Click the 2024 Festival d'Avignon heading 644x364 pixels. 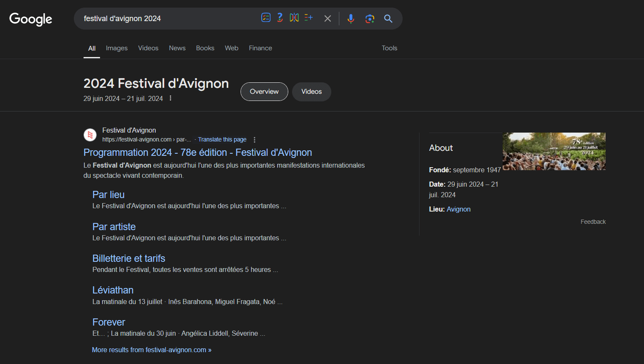[x=156, y=84]
